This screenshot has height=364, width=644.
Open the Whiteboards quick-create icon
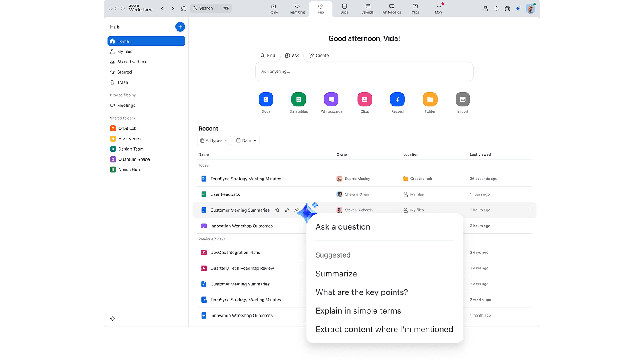click(331, 99)
